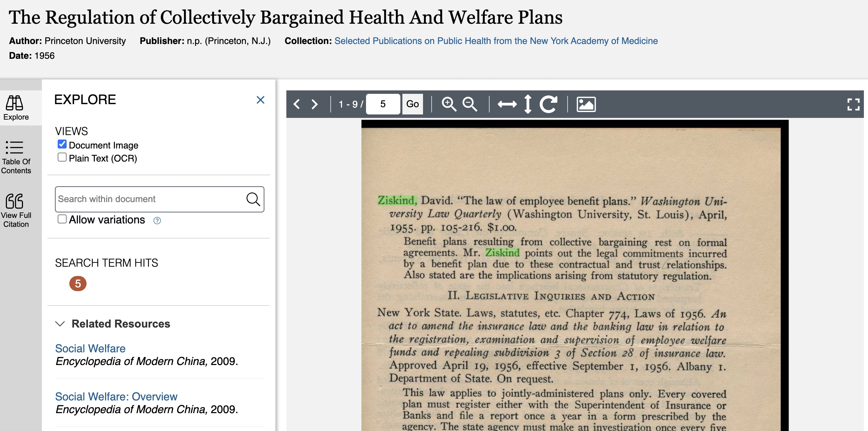Close the Explore panel
This screenshot has width=868, height=431.
pyautogui.click(x=260, y=100)
